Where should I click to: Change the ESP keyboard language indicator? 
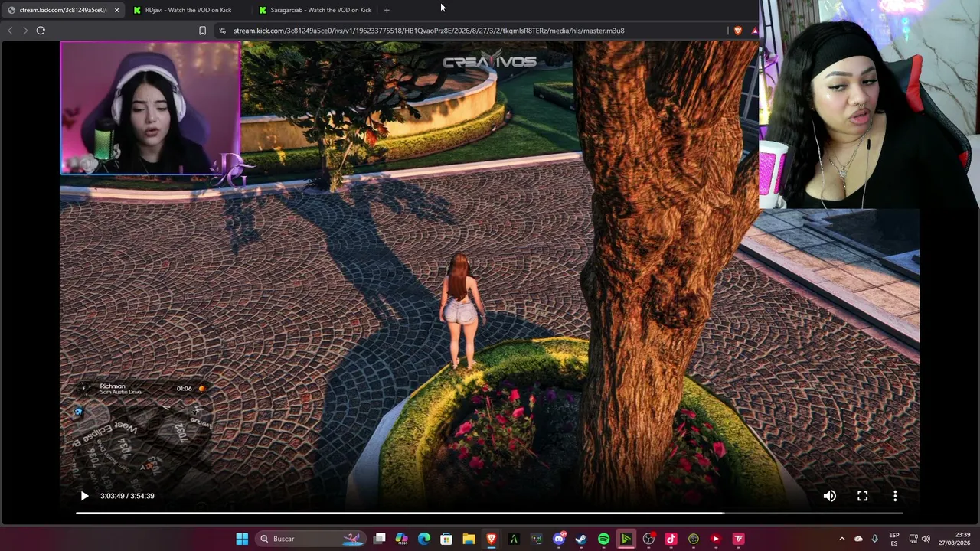(x=893, y=539)
